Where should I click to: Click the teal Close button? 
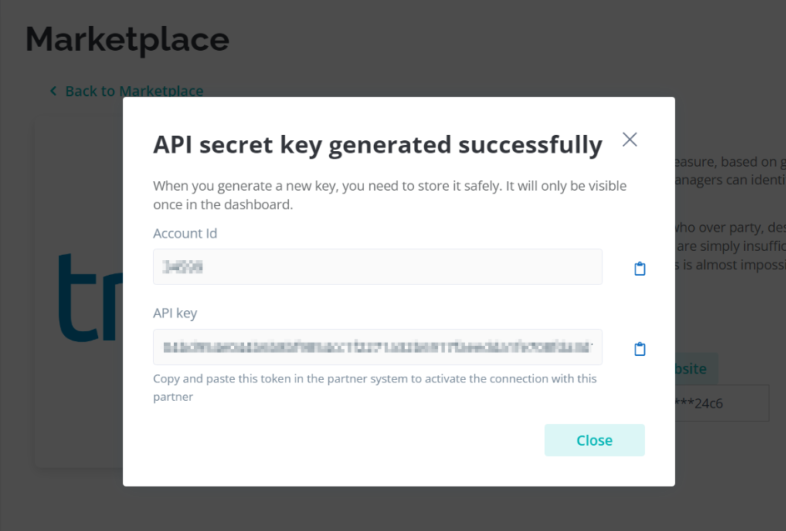click(595, 440)
